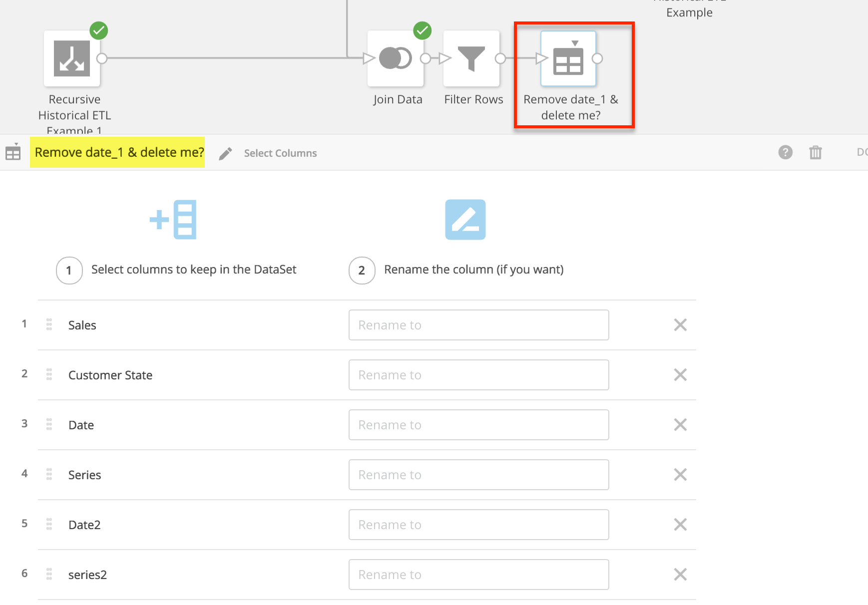The height and width of the screenshot is (605, 868).
Task: Select the Recursive Historical ETL Example 1 input node
Action: (72, 58)
